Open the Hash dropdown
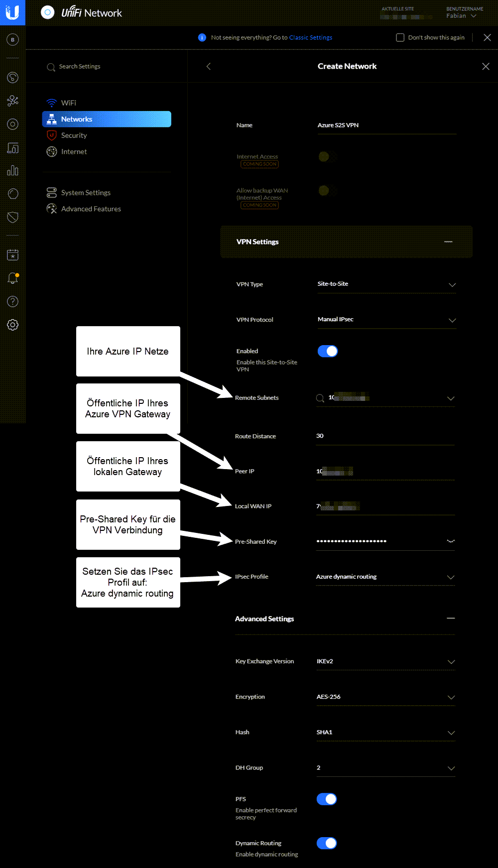498x868 pixels. [386, 733]
